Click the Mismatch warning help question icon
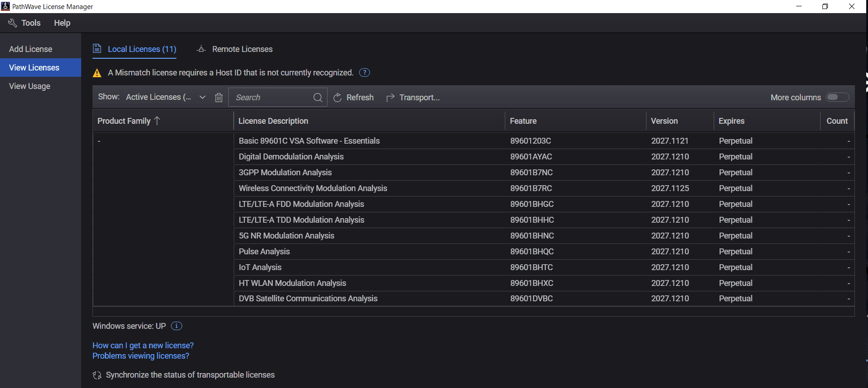 point(365,73)
